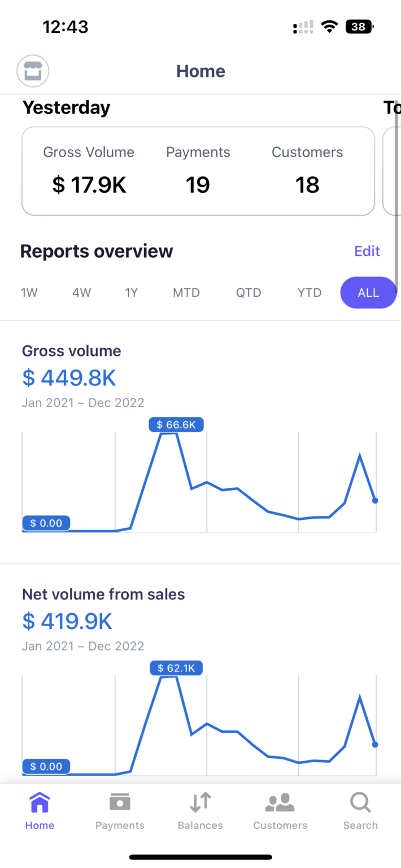
Task: Tap the $62.1K net volume peak
Action: point(176,669)
